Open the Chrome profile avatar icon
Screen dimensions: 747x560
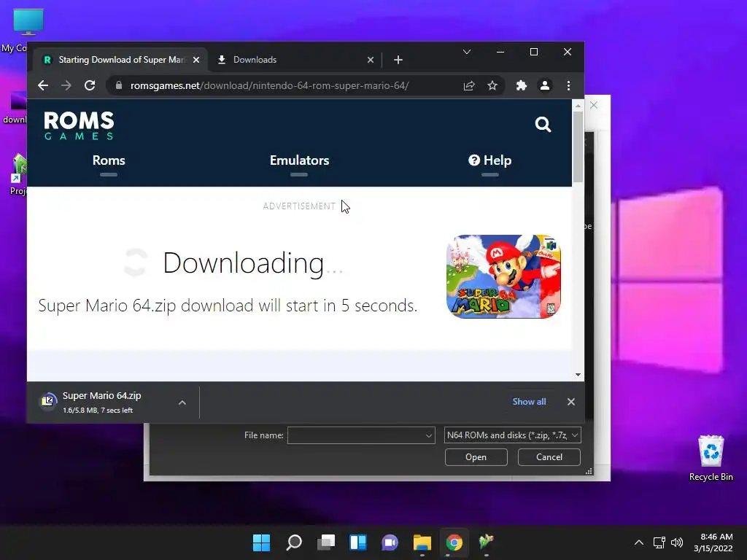tap(544, 86)
